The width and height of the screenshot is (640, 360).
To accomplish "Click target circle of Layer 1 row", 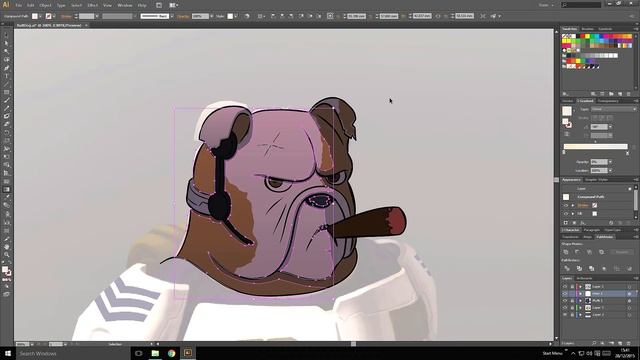I will pos(629,307).
